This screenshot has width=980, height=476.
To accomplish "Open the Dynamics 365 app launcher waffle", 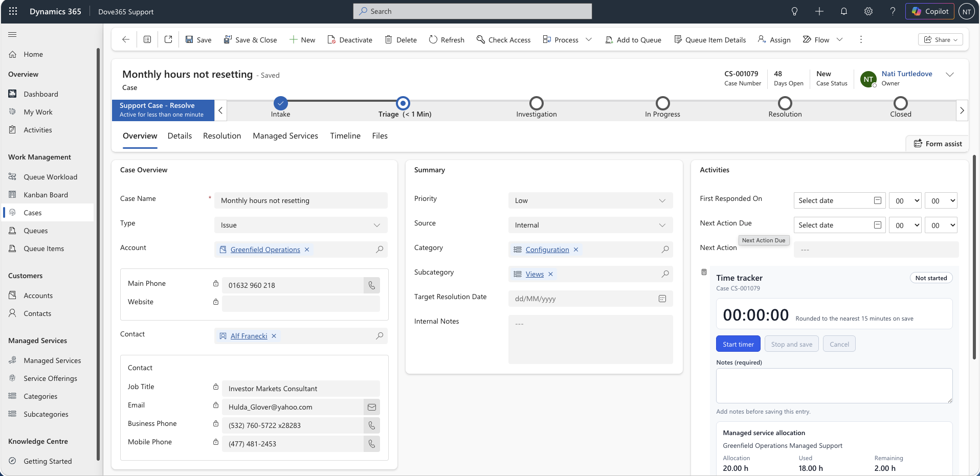I will 13,11.
